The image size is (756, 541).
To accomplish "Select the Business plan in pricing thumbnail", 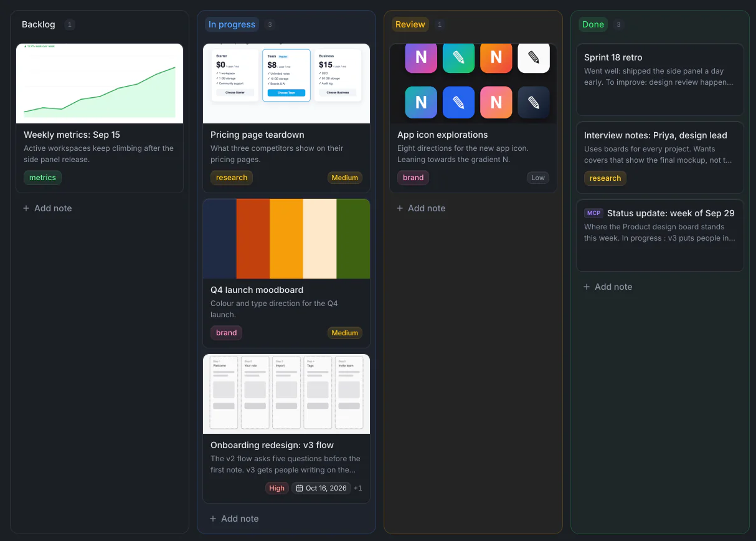I will coord(338,75).
